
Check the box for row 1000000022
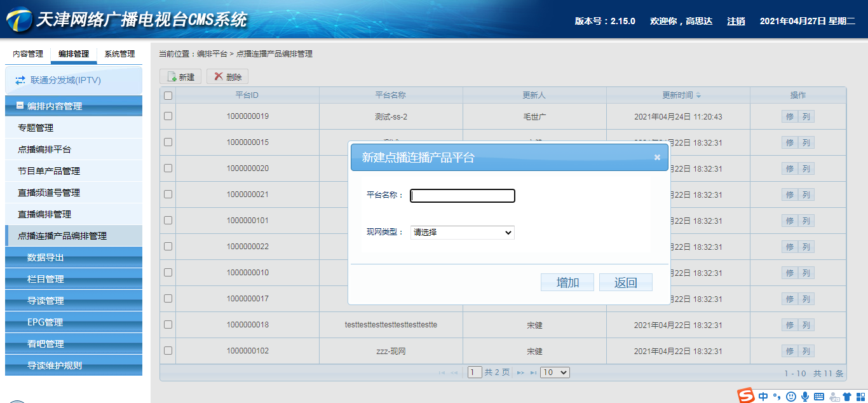click(x=168, y=247)
